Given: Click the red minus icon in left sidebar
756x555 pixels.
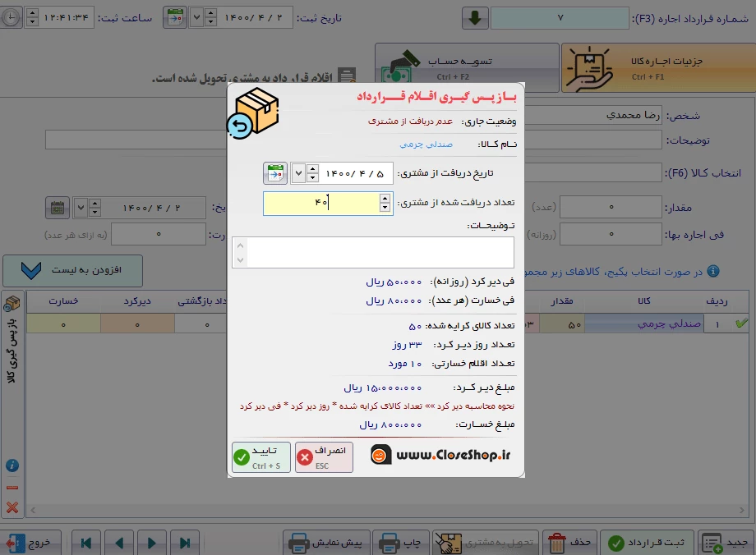Looking at the screenshot, I should 12,488.
